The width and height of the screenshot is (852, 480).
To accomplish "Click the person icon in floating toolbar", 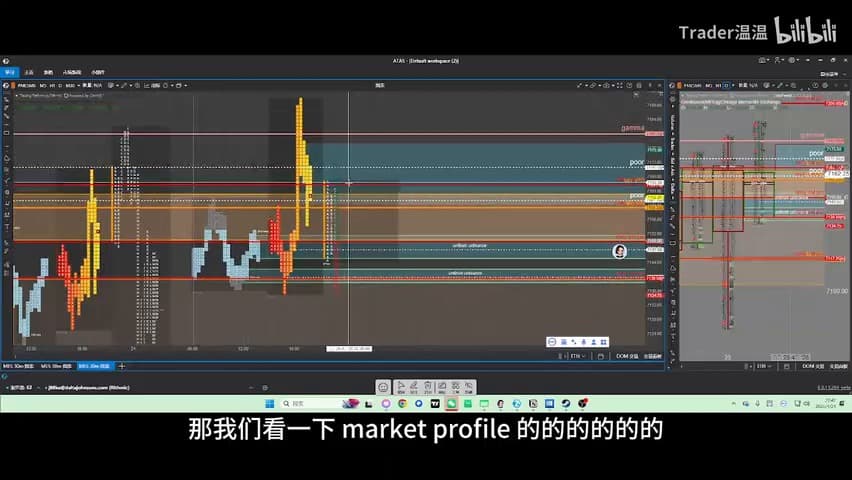I will (x=594, y=342).
